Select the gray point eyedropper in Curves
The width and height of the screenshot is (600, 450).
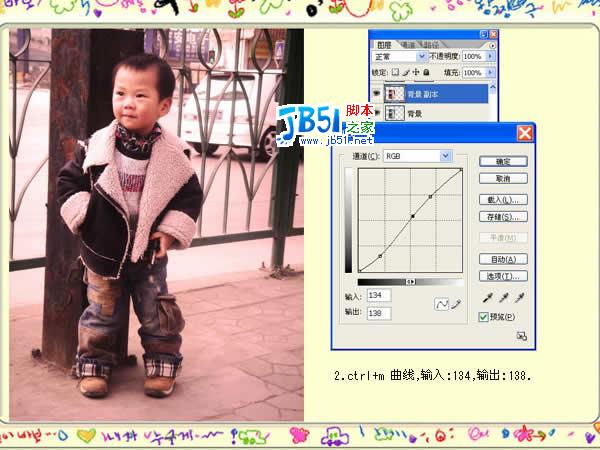(x=504, y=298)
